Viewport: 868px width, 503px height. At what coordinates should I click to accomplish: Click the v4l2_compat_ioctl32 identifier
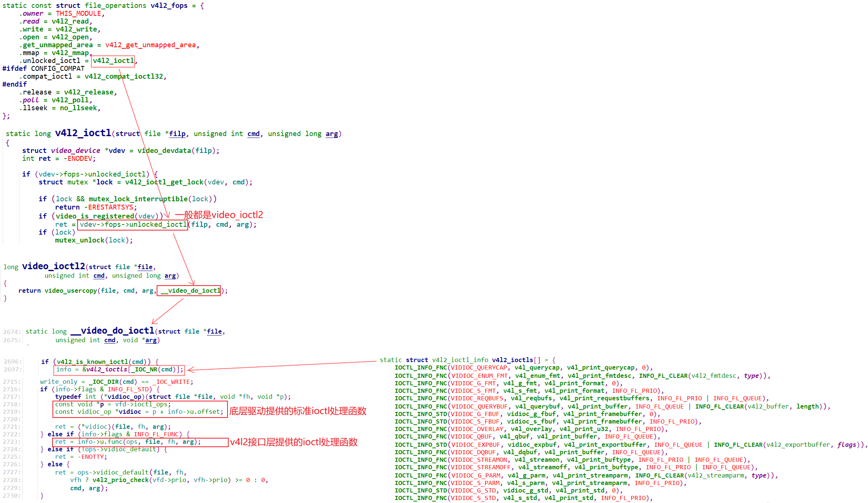(x=124, y=76)
